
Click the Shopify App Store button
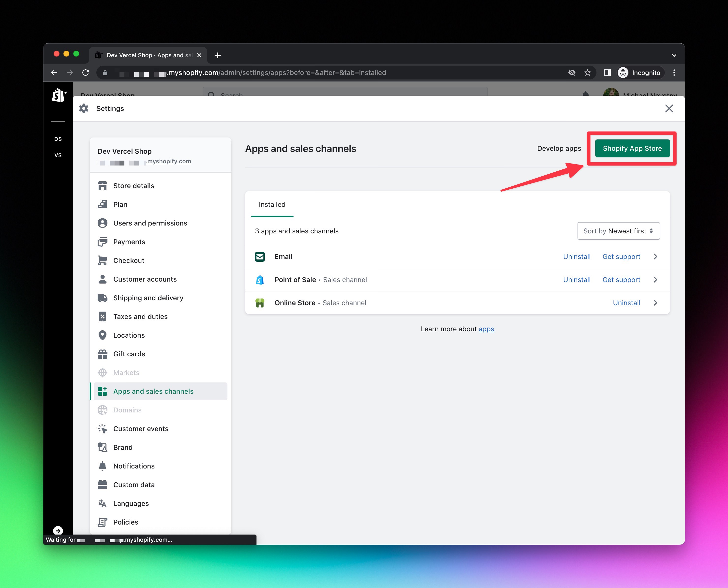(632, 148)
